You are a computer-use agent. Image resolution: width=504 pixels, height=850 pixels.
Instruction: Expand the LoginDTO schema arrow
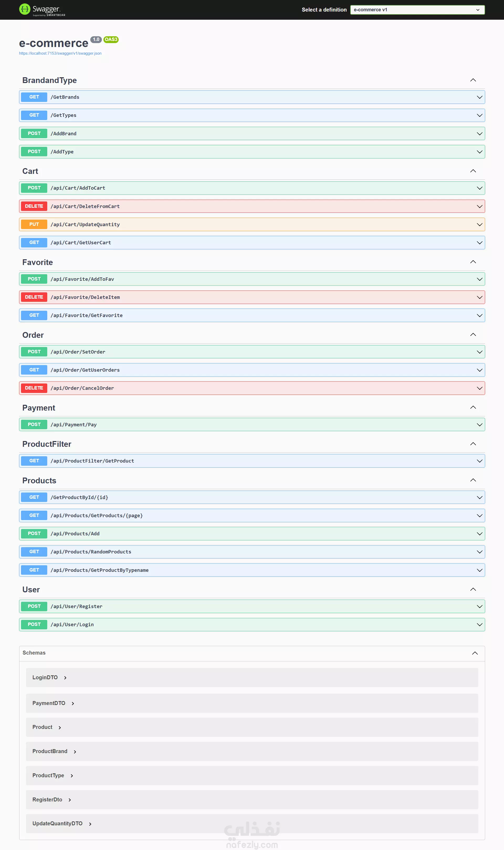(65, 678)
